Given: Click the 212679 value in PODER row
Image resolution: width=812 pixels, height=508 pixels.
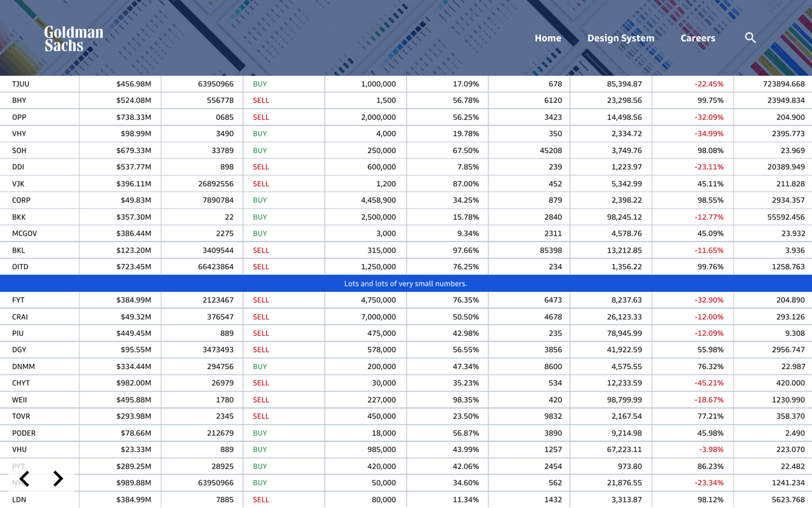Looking at the screenshot, I should pos(220,433).
